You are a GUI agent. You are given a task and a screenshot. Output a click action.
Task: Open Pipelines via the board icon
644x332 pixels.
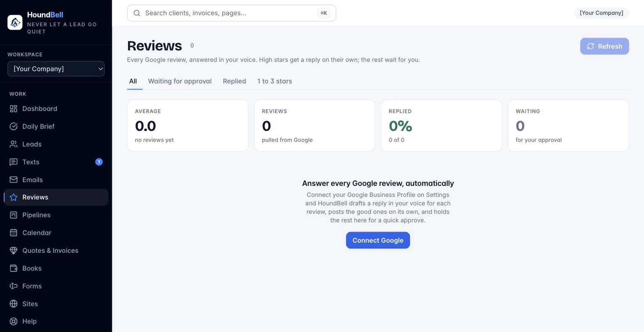14,215
